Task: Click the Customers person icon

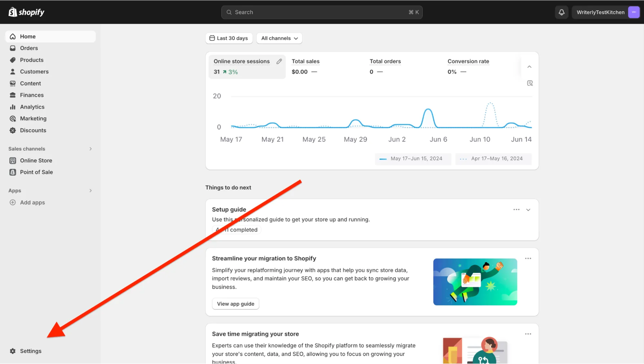Action: point(13,71)
